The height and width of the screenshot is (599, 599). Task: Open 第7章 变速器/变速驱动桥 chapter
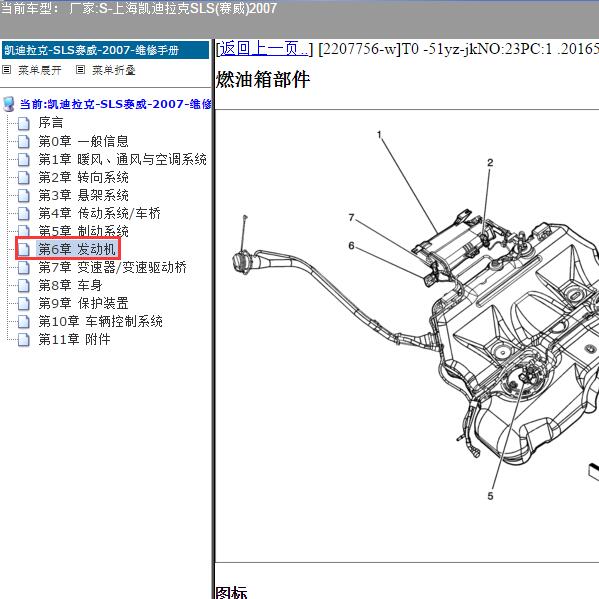[112, 267]
